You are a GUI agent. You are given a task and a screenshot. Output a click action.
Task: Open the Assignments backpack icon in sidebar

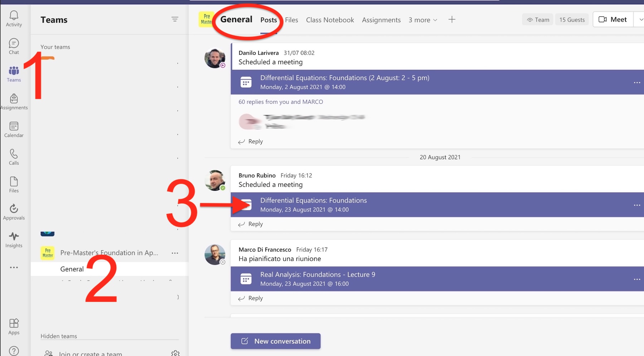(14, 102)
